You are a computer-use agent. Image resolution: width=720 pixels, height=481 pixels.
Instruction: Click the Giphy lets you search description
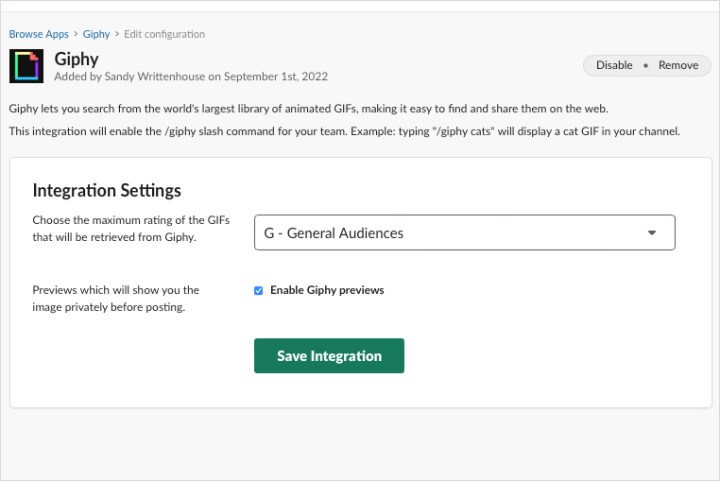click(x=308, y=109)
